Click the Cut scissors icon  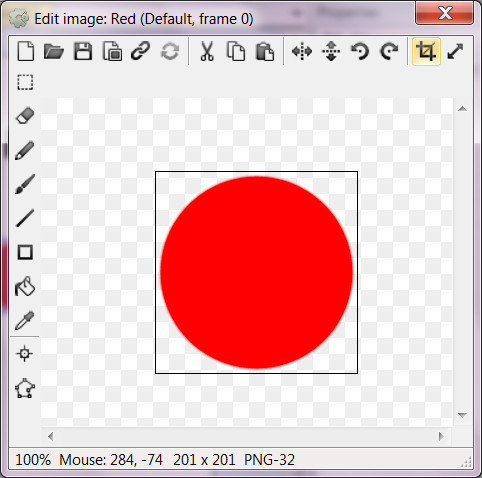click(207, 51)
